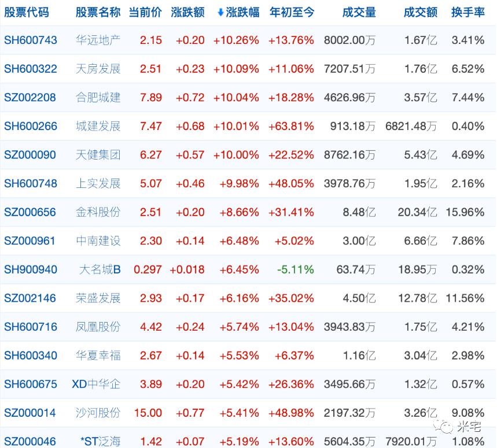Screen dimensions: 497x448
Task: Click the 股票代码 column header
Action: [x=26, y=12]
